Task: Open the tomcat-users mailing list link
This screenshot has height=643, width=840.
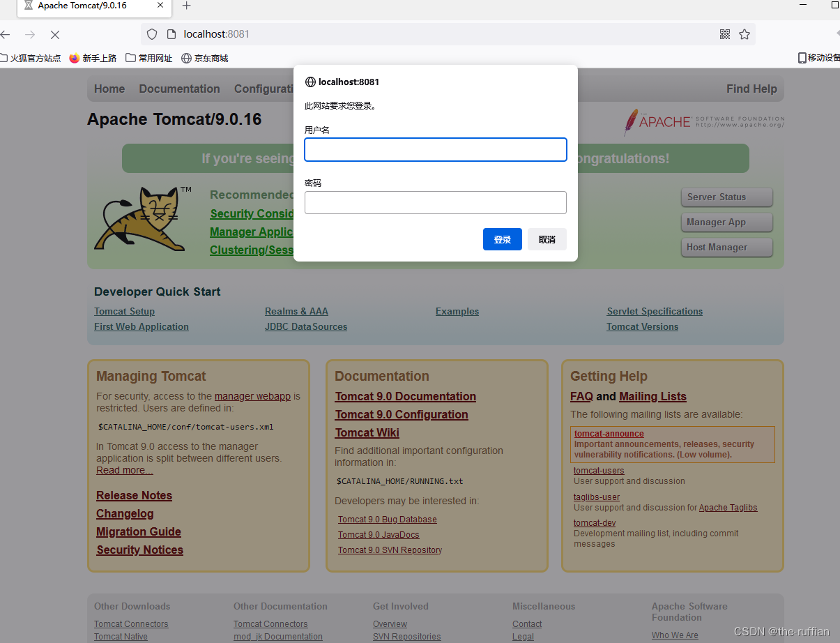Action: pyautogui.click(x=599, y=471)
